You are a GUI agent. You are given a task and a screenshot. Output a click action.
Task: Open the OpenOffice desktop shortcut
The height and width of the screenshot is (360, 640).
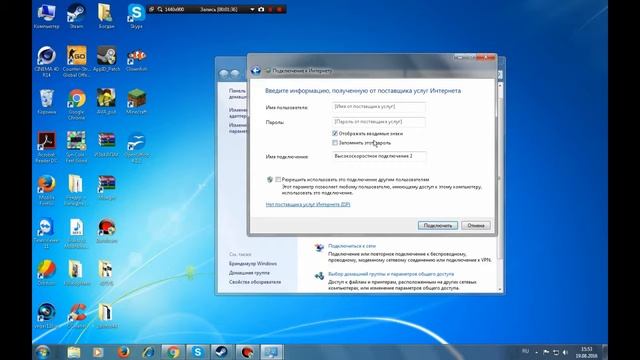coord(136,147)
